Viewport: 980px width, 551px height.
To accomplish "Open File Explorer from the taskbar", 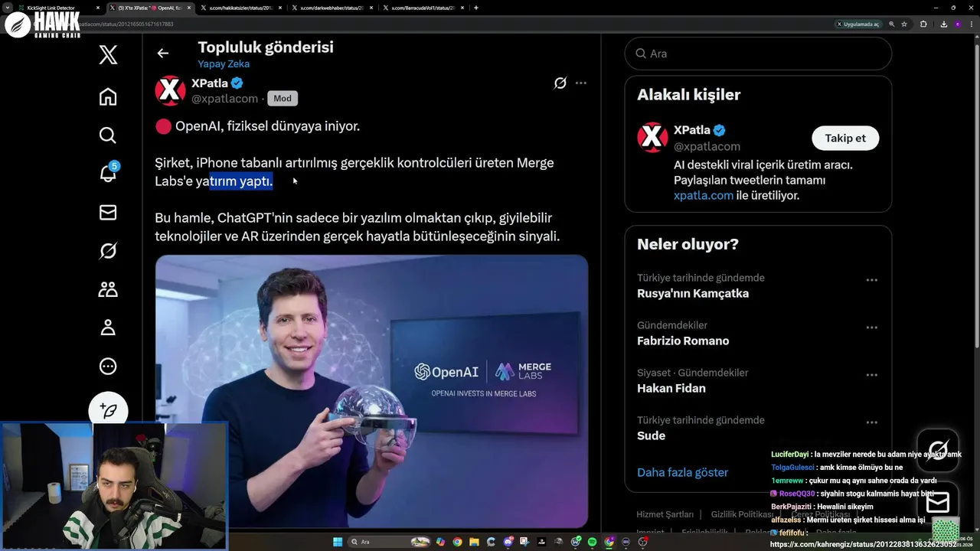I will coord(474,542).
